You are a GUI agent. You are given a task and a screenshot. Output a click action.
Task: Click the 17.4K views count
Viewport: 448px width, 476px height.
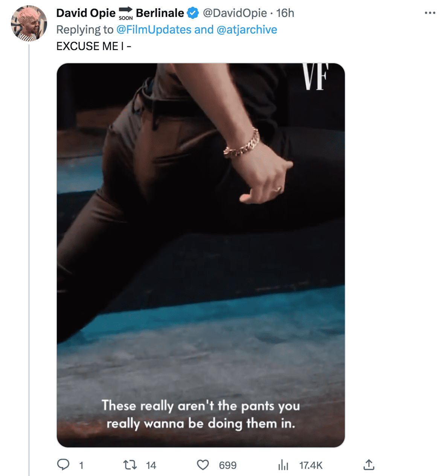(311, 465)
